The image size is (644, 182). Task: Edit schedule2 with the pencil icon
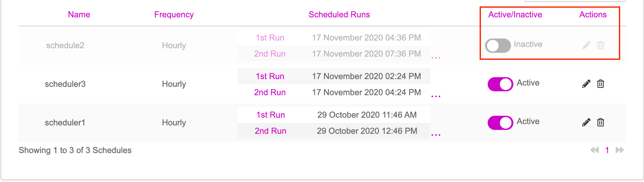pos(586,45)
